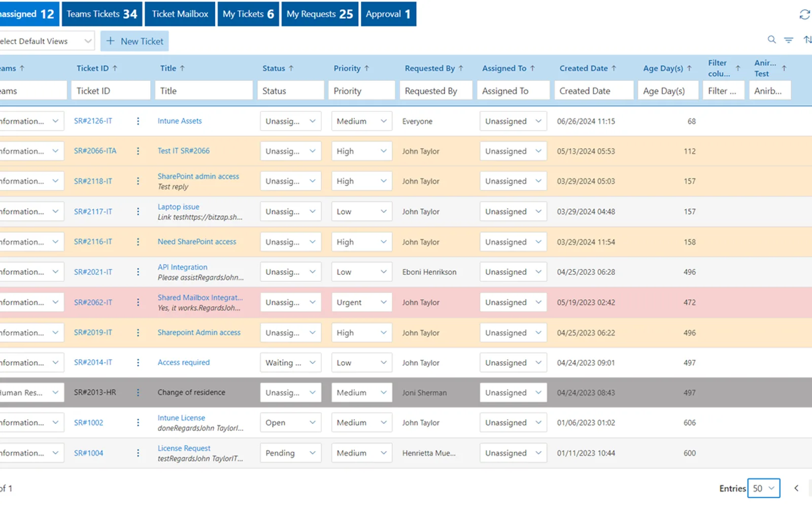
Task: Click the Age Day(s) filter field
Action: tap(668, 91)
